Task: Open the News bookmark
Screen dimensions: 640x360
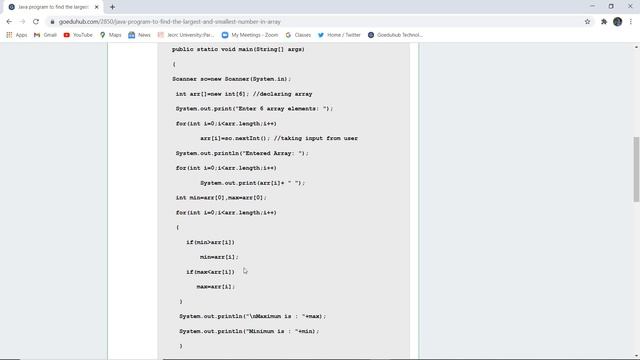Action: [x=139, y=35]
